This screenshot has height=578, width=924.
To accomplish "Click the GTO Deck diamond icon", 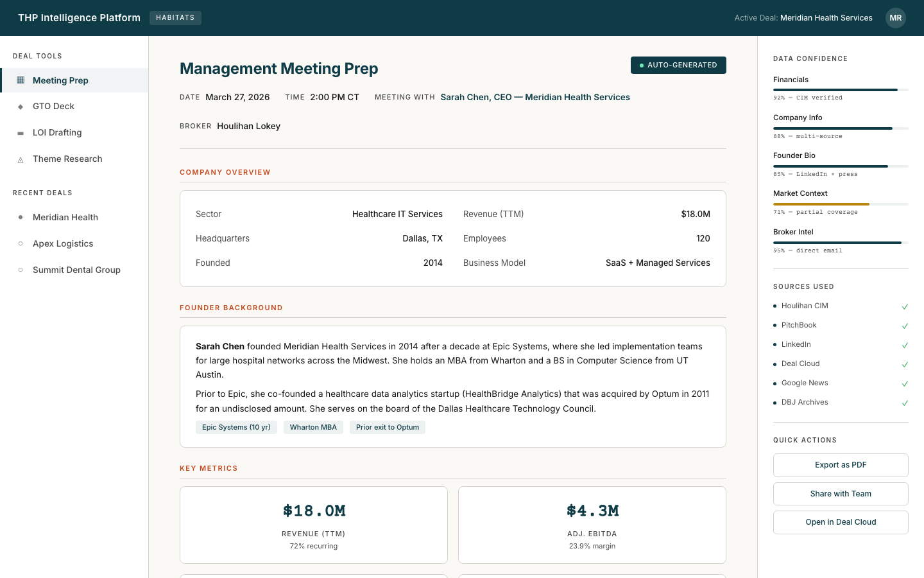I will (20, 106).
